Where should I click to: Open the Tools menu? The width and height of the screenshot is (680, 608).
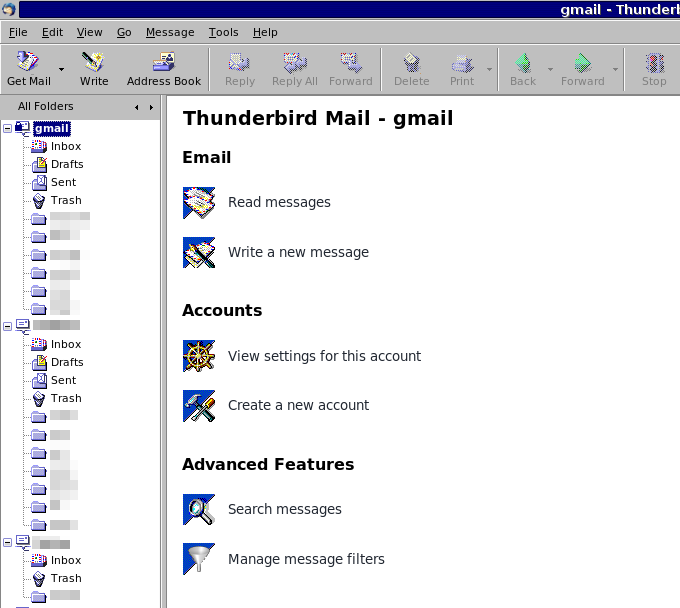pyautogui.click(x=223, y=32)
